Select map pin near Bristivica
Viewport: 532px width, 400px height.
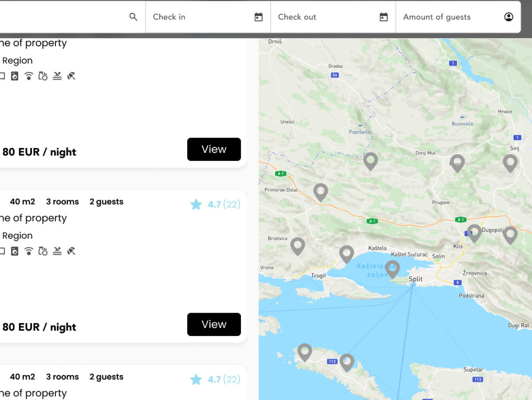297,246
